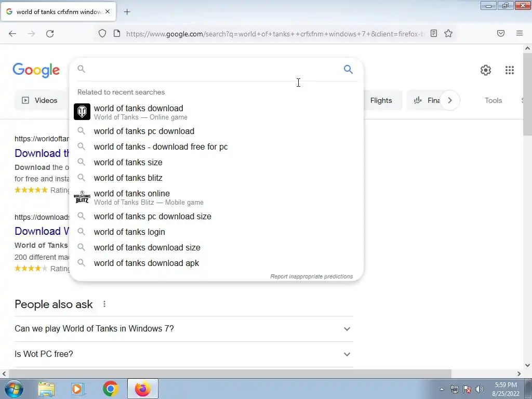Open the Firefox hamburger menu

520,33
